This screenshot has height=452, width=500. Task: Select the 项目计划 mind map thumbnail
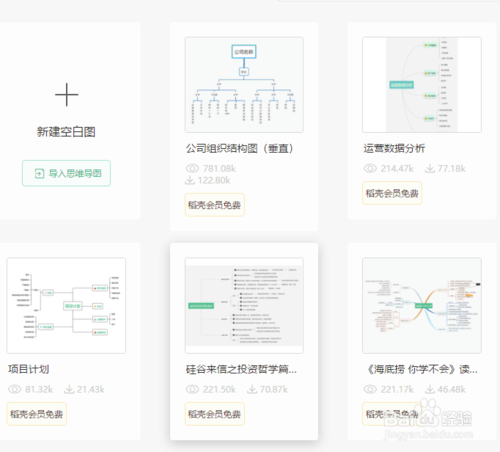[x=66, y=305]
